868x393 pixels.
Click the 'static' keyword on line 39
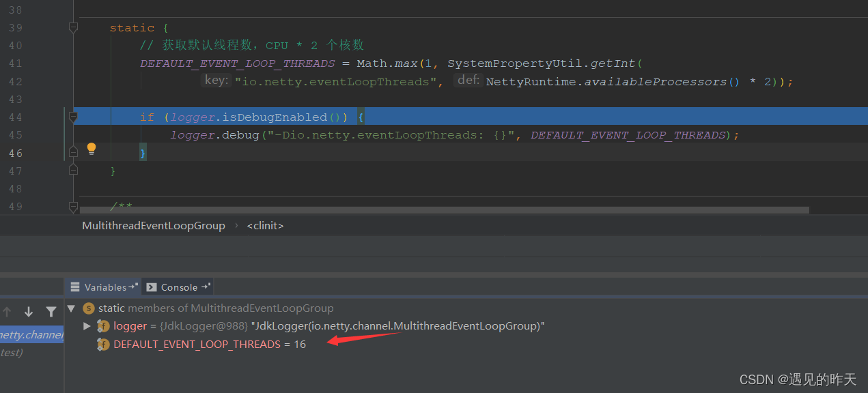pos(132,28)
